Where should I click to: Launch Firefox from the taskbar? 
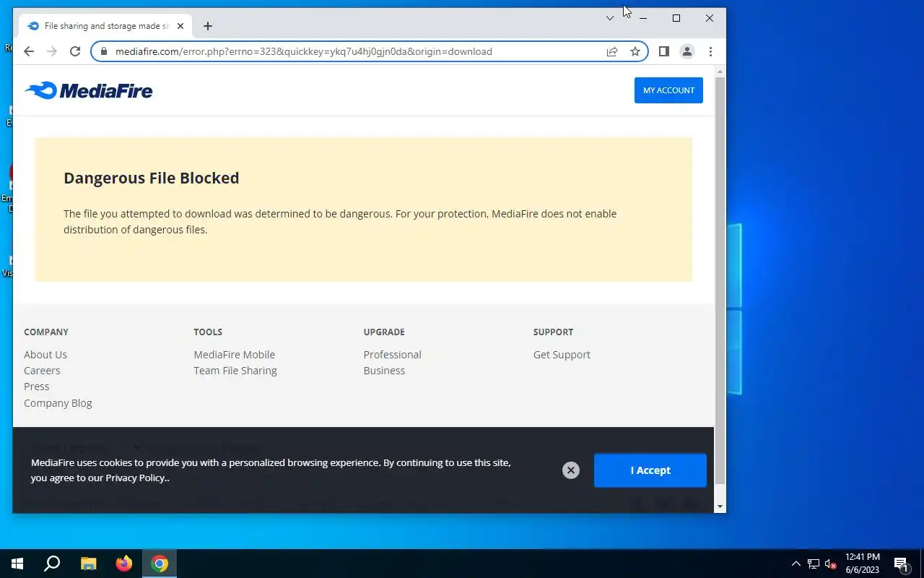tap(124, 564)
